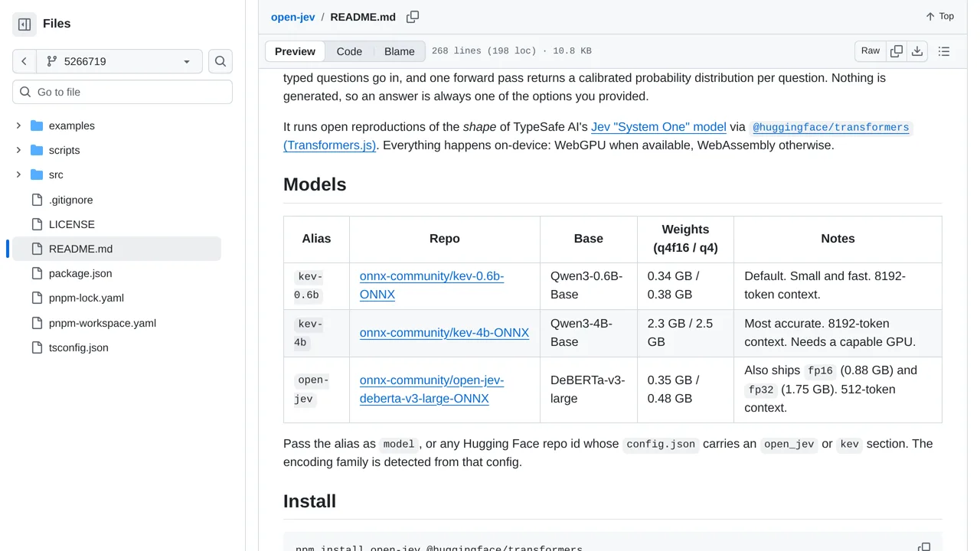Screen dimensions: 980x551
Task: Open pnpm-workspace.yaml in the file tree
Action: tap(103, 323)
